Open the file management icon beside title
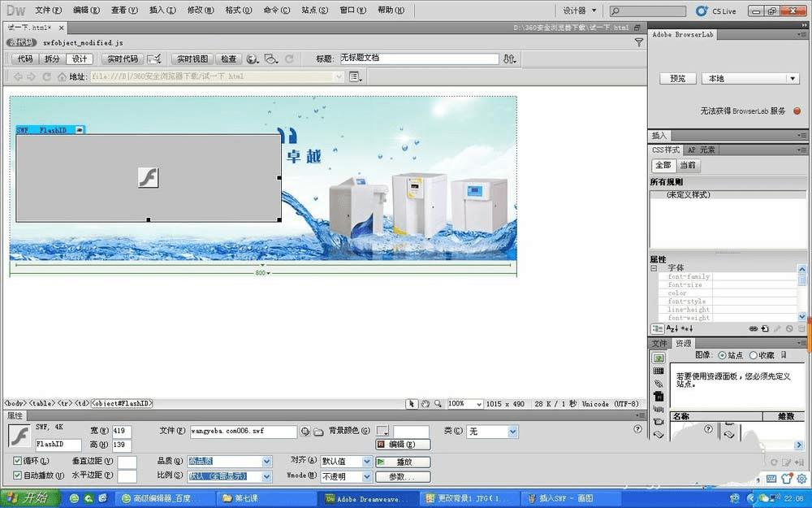This screenshot has height=508, width=812. [510, 59]
